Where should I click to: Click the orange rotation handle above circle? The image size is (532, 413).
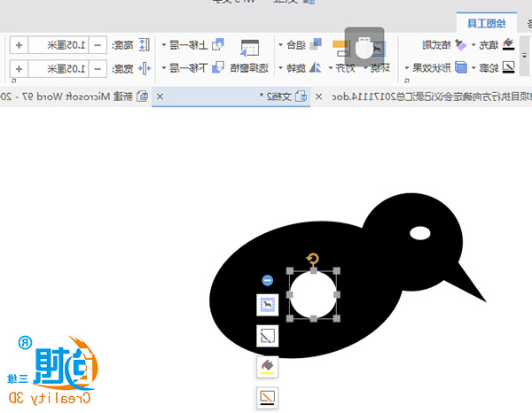[313, 259]
